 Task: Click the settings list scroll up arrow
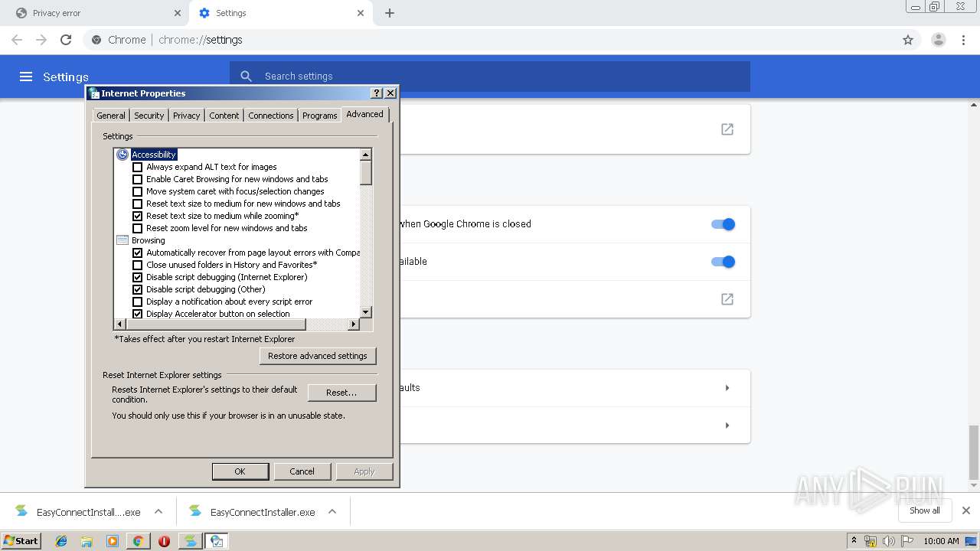click(366, 155)
